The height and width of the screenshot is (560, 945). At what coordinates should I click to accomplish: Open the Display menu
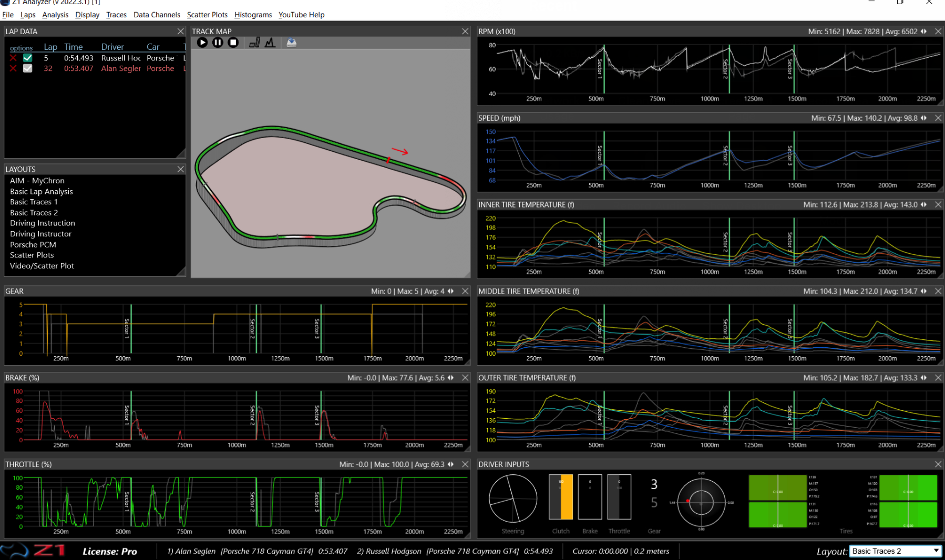[x=87, y=15]
